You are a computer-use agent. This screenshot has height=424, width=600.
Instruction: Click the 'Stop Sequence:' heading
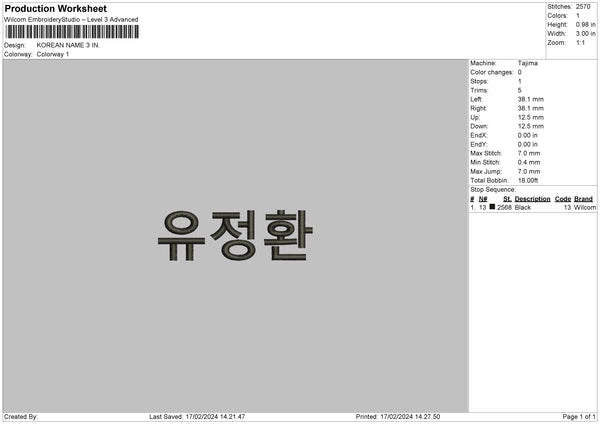point(493,189)
